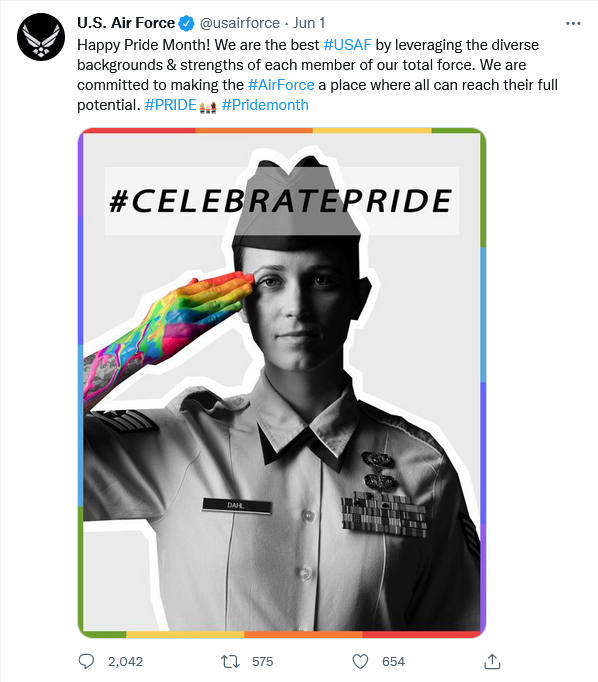Open the three-dot more options menu
This screenshot has width=598, height=682.
tap(573, 23)
